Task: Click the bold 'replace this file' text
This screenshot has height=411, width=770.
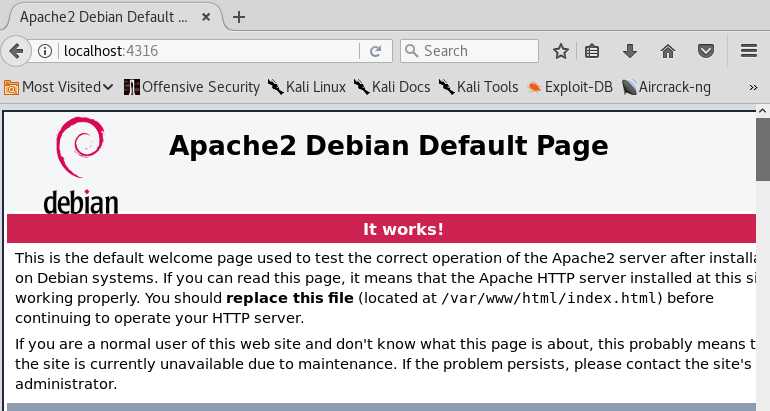Action: point(290,298)
